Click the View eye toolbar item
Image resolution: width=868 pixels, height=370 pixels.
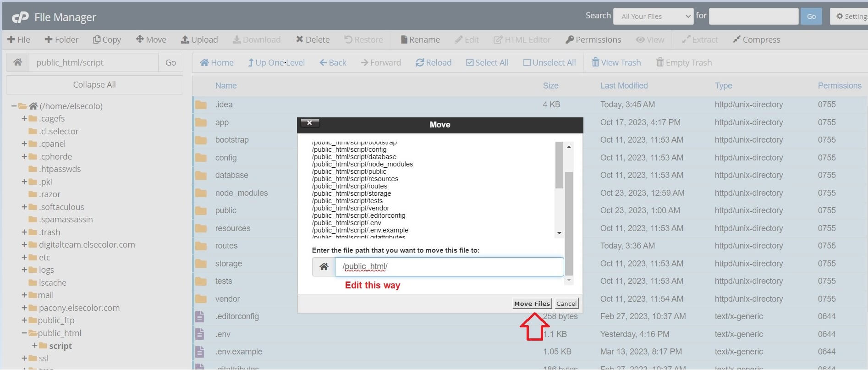650,40
